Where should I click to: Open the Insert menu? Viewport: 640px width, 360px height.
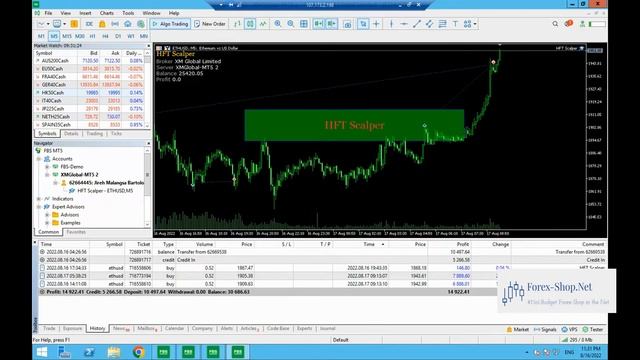coord(85,13)
